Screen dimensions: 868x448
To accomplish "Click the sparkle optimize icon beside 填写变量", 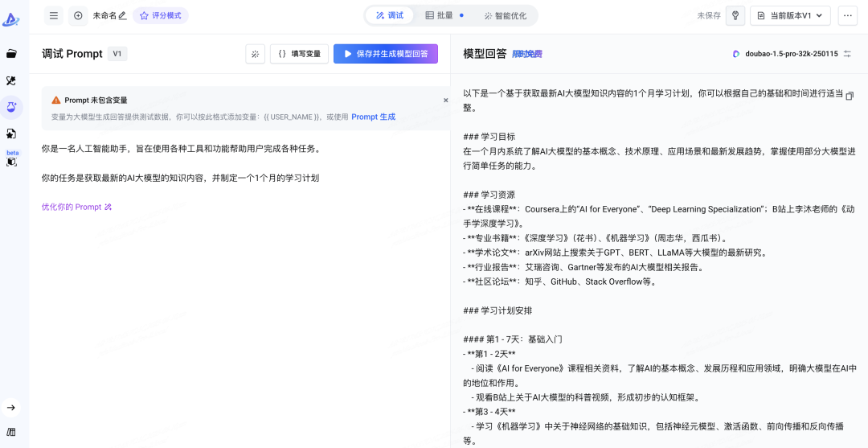I will click(256, 54).
